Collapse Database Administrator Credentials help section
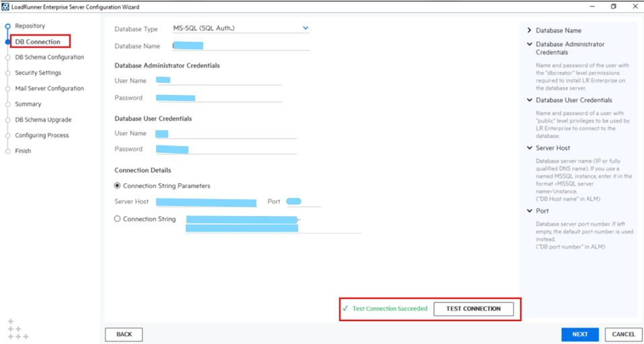 (530, 44)
